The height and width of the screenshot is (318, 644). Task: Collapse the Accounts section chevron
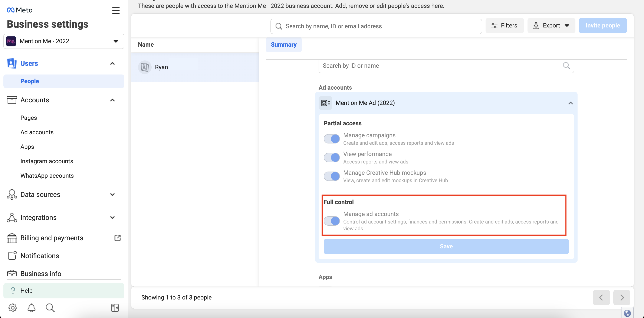pos(112,100)
